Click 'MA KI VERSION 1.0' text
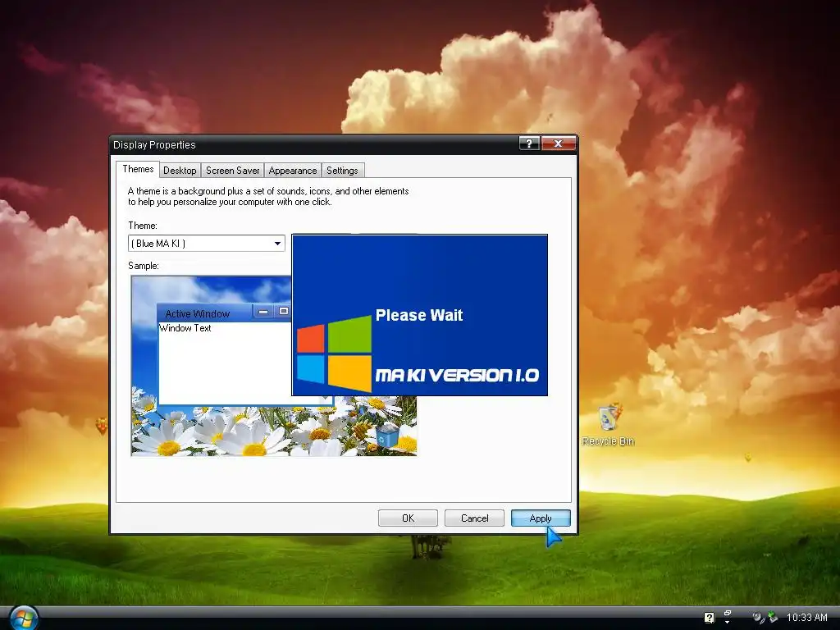840x630 pixels. point(457,375)
